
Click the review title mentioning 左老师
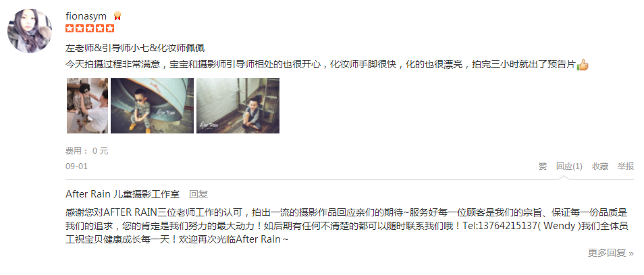[x=135, y=48]
